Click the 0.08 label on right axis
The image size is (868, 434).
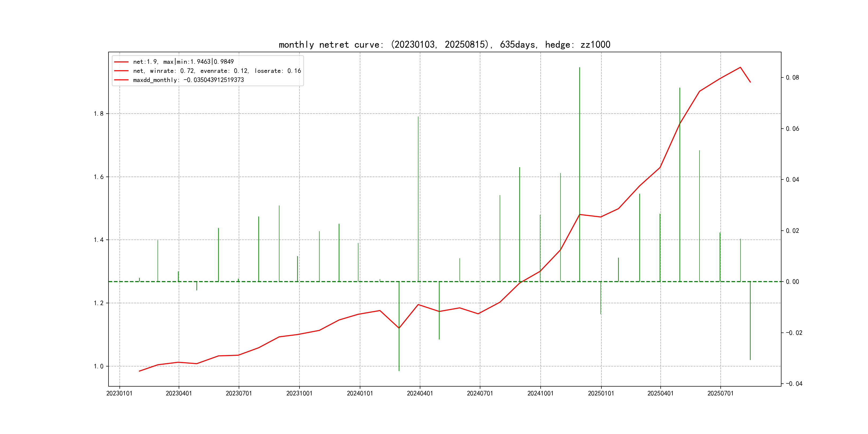pyautogui.click(x=792, y=77)
